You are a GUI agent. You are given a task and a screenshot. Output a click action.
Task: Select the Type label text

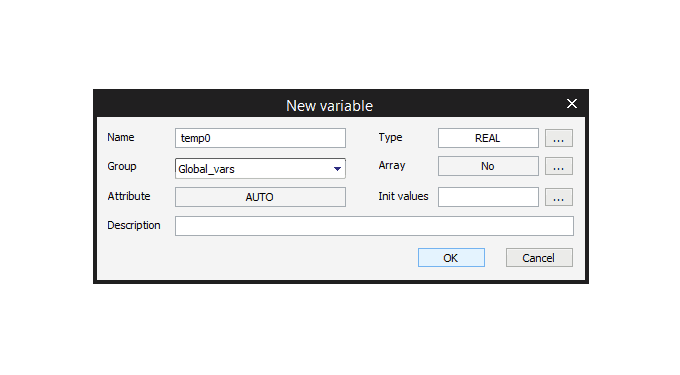(390, 138)
